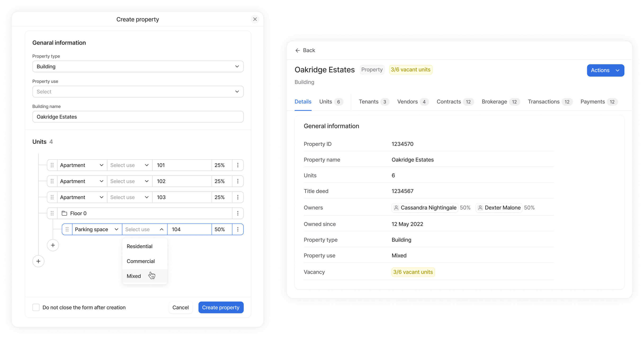Check Do not close the form after creation
Image resolution: width=644 pixels, height=339 pixels.
36,307
